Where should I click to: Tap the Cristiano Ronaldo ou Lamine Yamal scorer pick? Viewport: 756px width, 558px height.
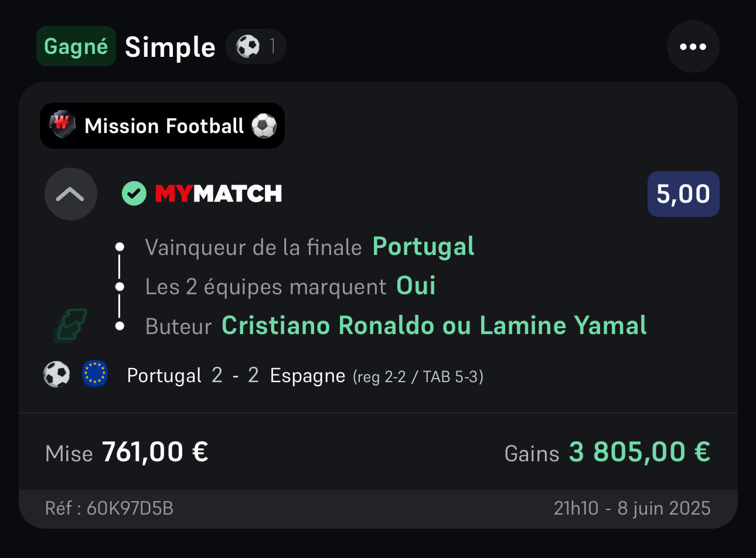[x=434, y=325]
